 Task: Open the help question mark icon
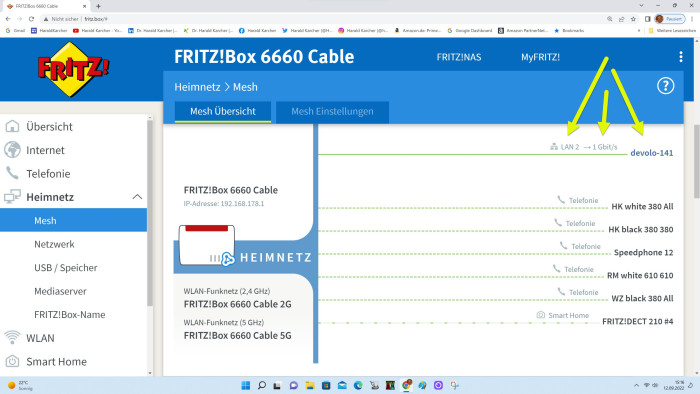point(665,86)
